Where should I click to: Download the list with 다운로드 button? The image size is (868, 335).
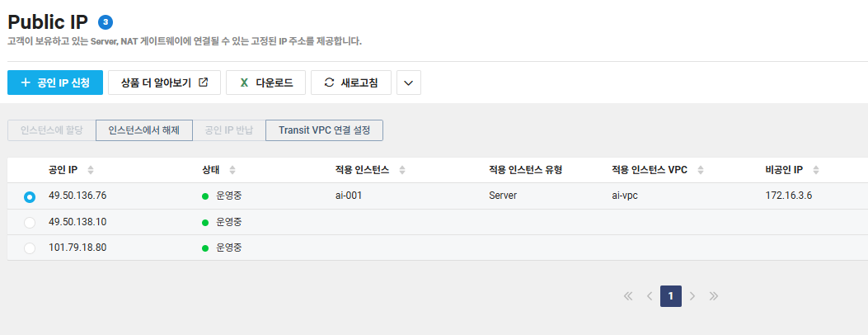[265, 83]
